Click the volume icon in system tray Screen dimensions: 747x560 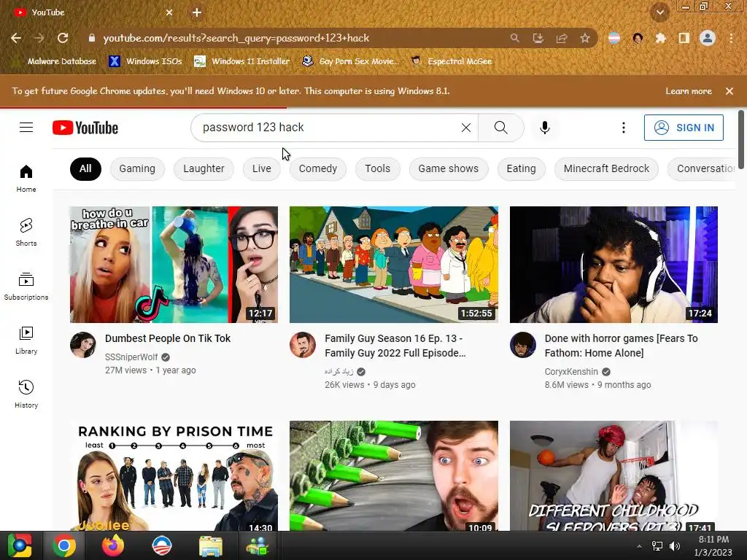pyautogui.click(x=675, y=545)
